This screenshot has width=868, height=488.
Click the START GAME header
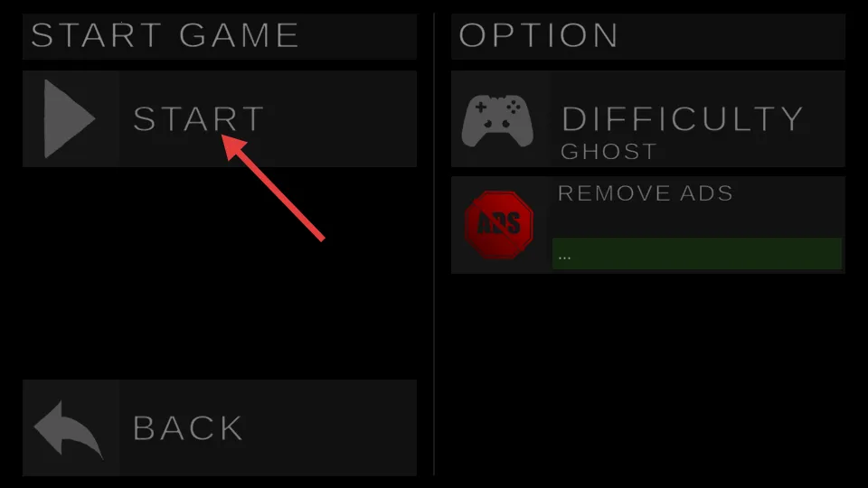165,35
